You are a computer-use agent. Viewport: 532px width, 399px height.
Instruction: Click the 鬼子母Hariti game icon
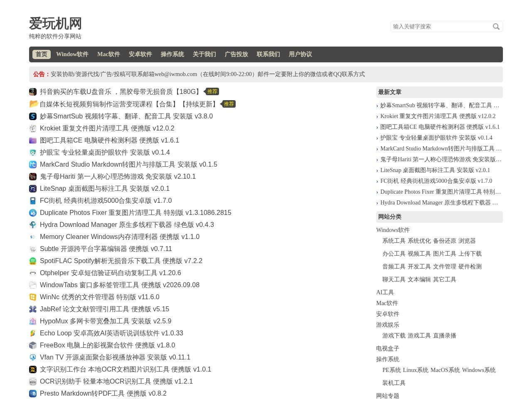point(33,177)
